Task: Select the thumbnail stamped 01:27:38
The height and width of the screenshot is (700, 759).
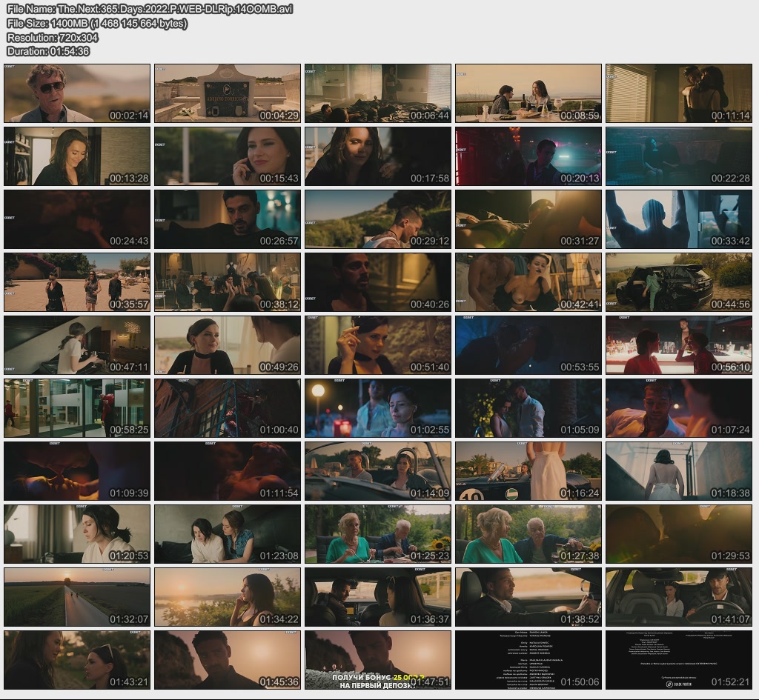Action: [x=528, y=534]
